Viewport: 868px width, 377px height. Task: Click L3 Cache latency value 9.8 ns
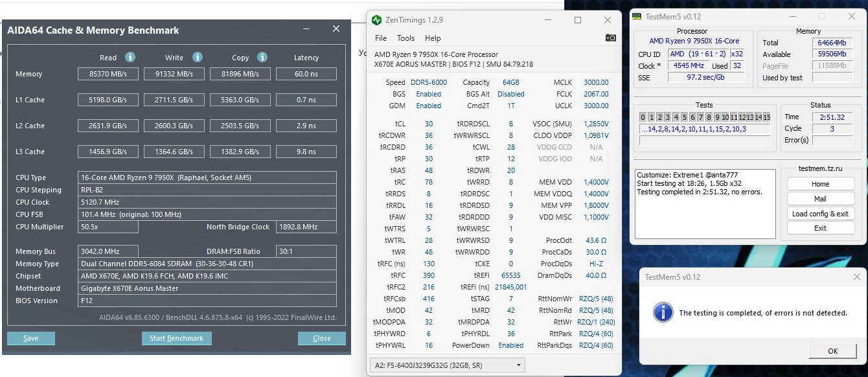306,152
